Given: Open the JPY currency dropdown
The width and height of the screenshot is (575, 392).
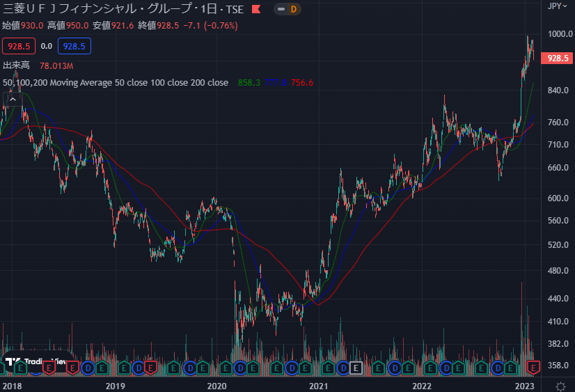Looking at the screenshot, I should click(x=557, y=6).
